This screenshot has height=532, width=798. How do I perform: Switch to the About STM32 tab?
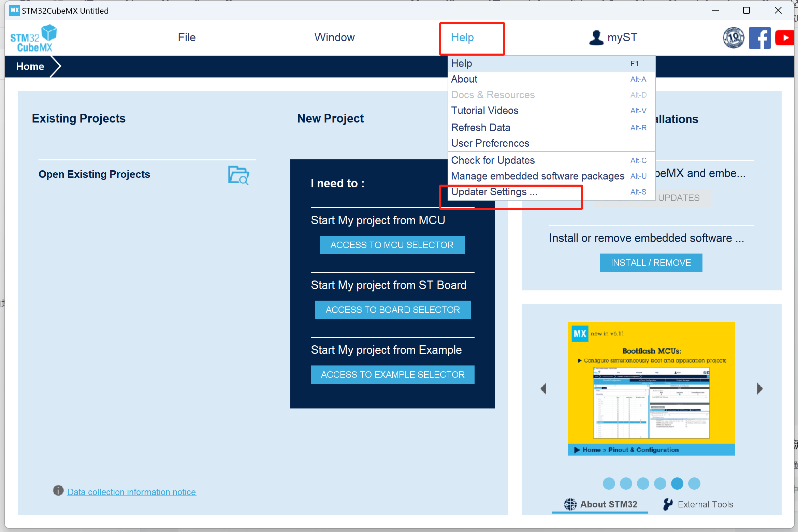[x=600, y=504]
